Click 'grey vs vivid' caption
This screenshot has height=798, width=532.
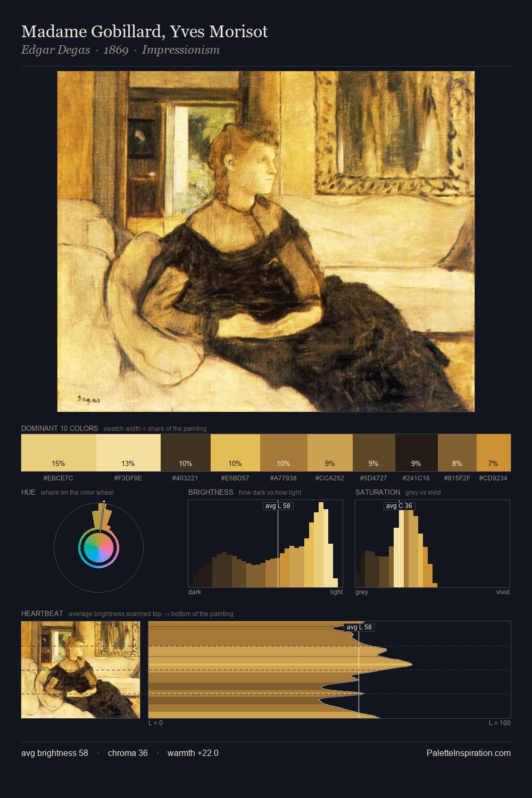pyautogui.click(x=423, y=493)
